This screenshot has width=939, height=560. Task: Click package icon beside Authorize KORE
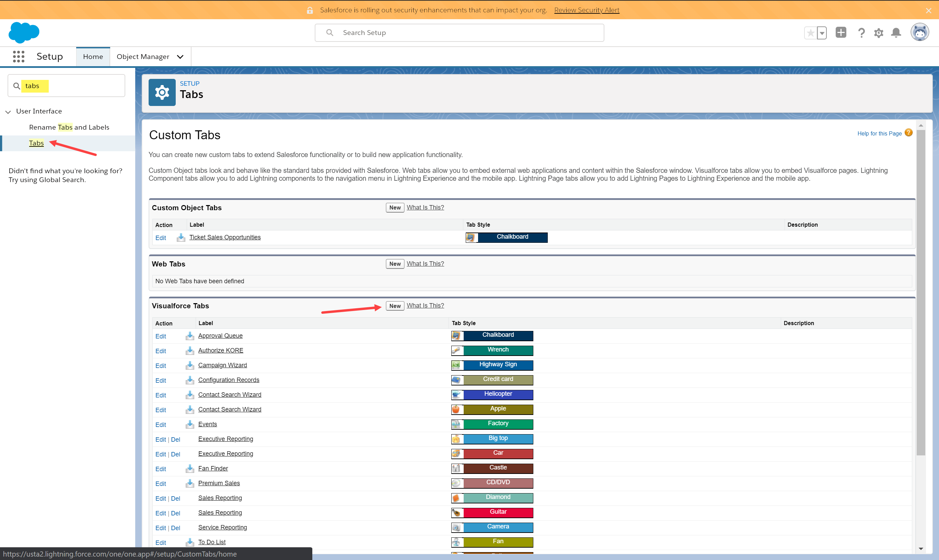point(189,350)
